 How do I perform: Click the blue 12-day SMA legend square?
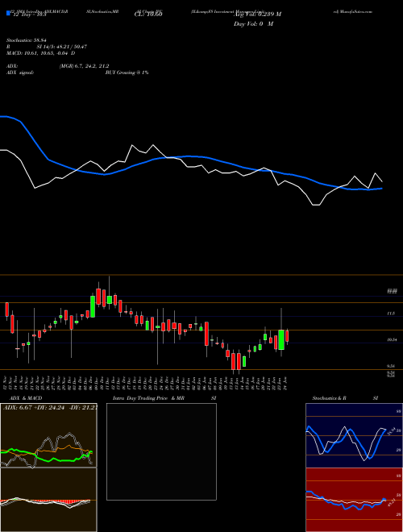tap(8, 14)
